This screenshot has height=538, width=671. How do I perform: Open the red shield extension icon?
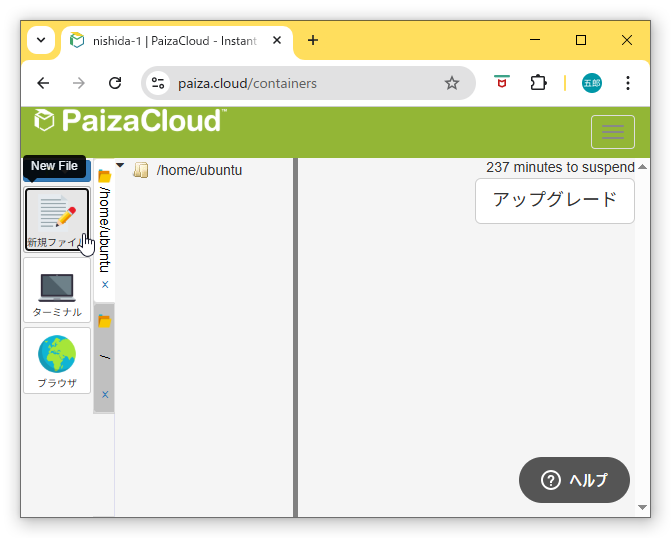click(502, 82)
